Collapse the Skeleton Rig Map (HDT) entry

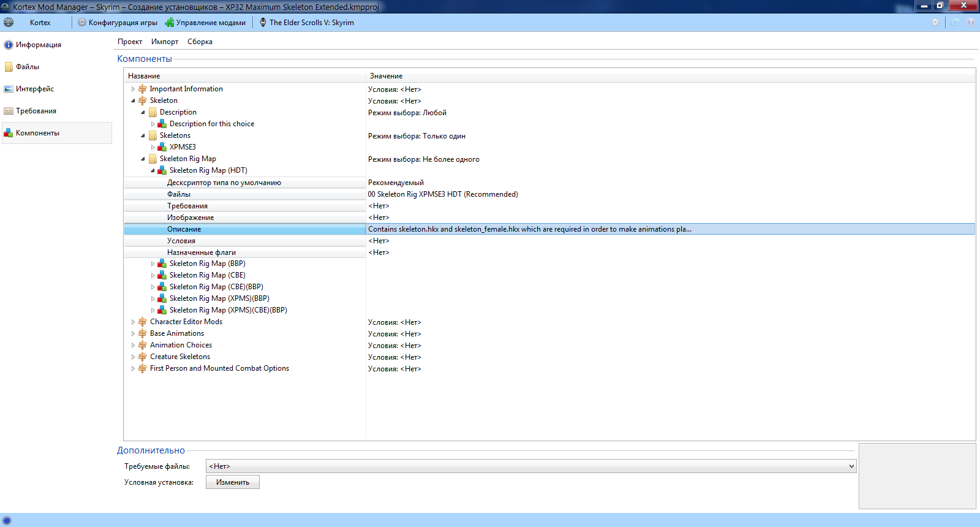tap(153, 171)
